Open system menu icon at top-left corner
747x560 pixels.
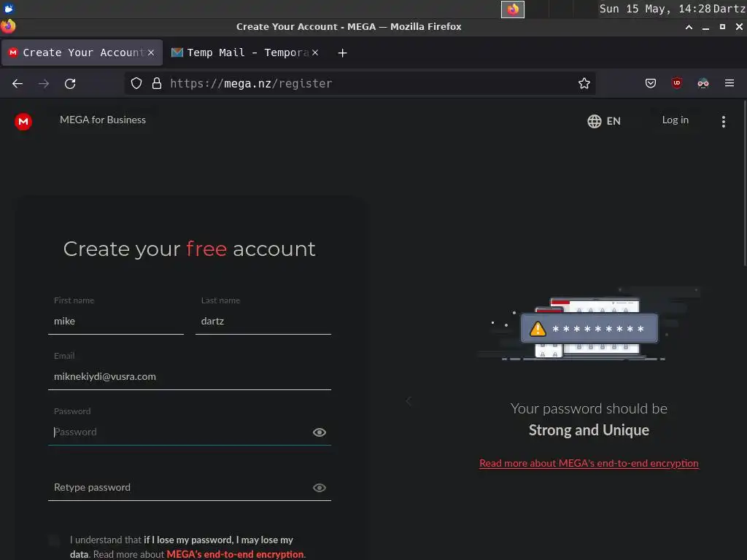point(9,8)
